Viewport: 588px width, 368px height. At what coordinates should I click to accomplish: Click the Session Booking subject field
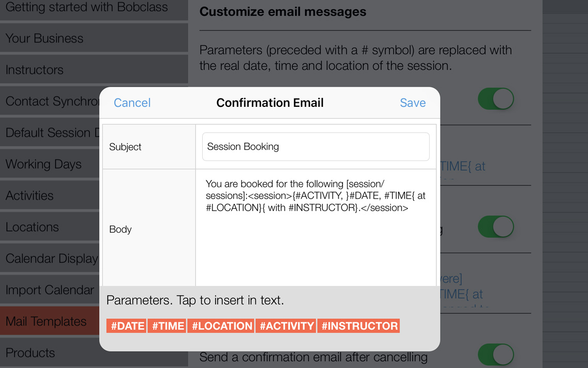(316, 147)
